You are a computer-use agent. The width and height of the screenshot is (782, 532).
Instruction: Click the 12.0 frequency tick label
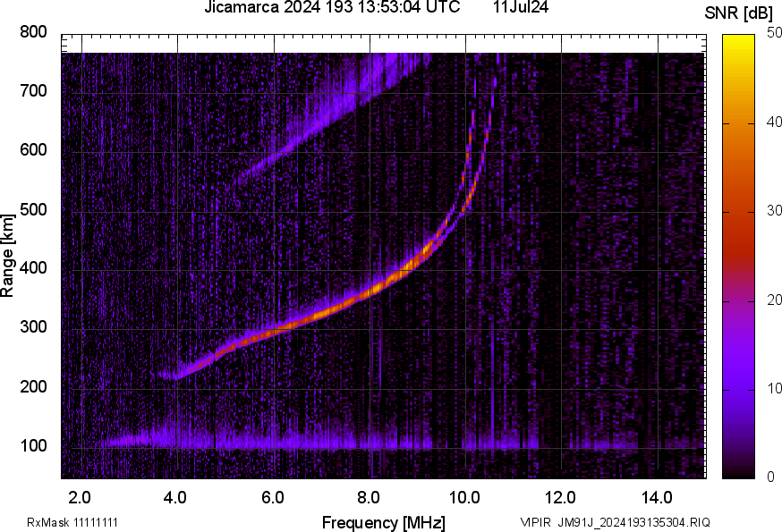(561, 498)
